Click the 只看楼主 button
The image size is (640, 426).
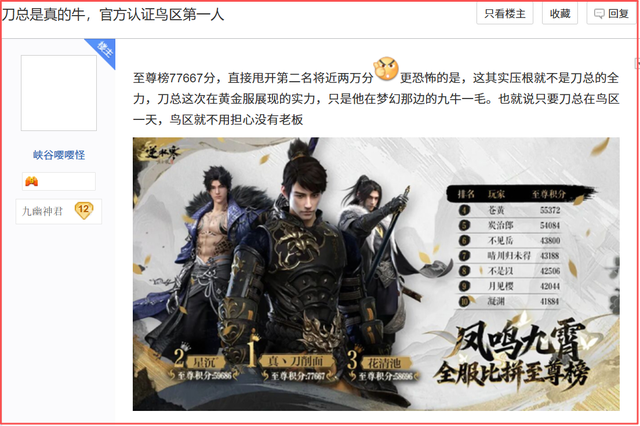tap(505, 14)
